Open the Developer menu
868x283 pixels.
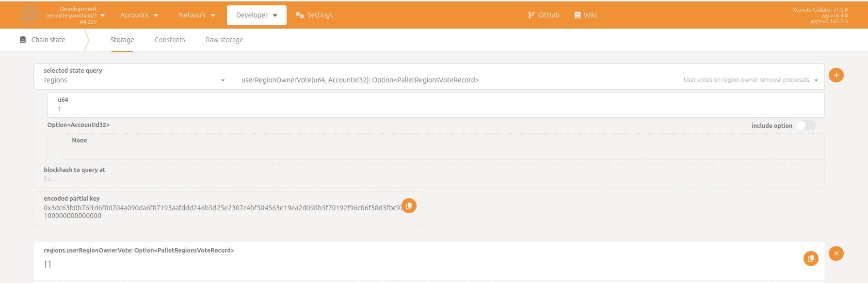257,15
